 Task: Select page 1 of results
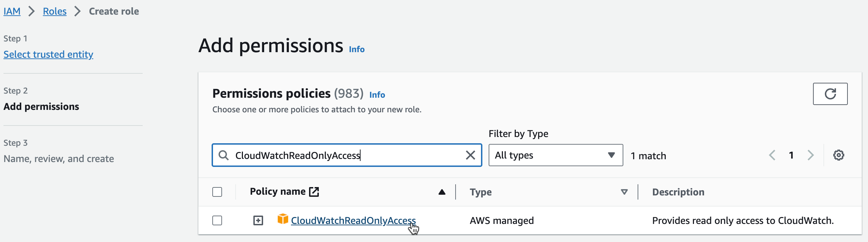click(791, 155)
